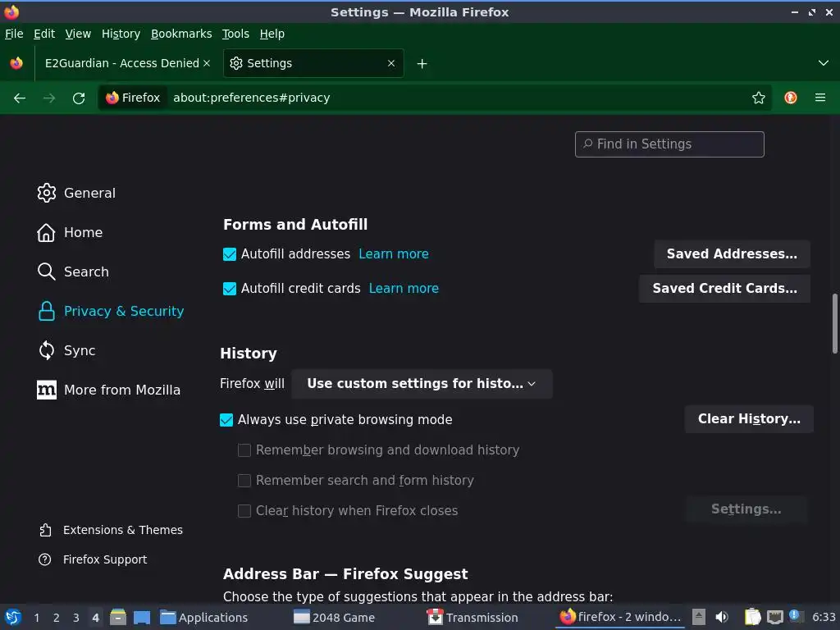Image resolution: width=840 pixels, height=630 pixels.
Task: Focus the Find in Settings search box
Action: (669, 144)
